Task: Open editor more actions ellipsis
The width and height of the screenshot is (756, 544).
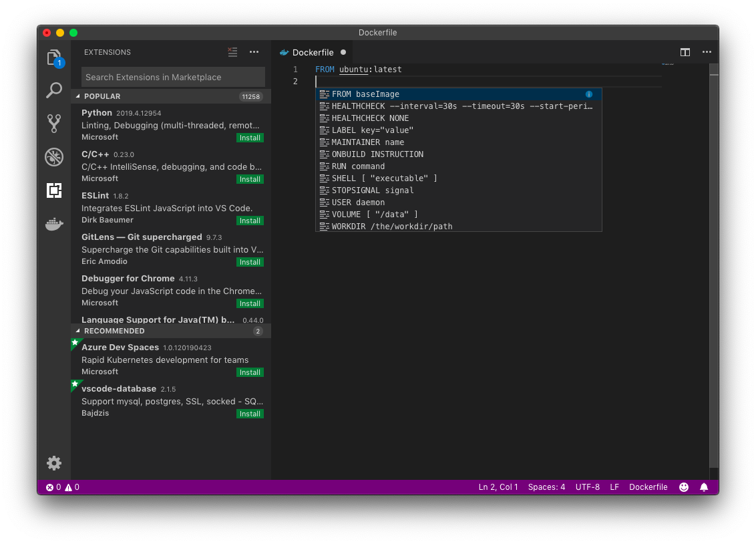Action: click(x=707, y=52)
